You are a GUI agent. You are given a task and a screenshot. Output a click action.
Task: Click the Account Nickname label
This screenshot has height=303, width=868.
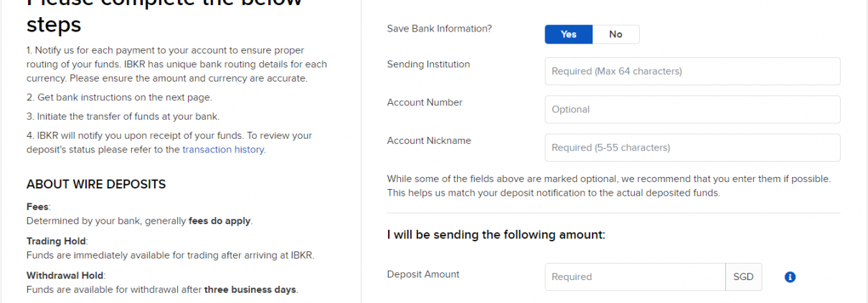(x=429, y=140)
